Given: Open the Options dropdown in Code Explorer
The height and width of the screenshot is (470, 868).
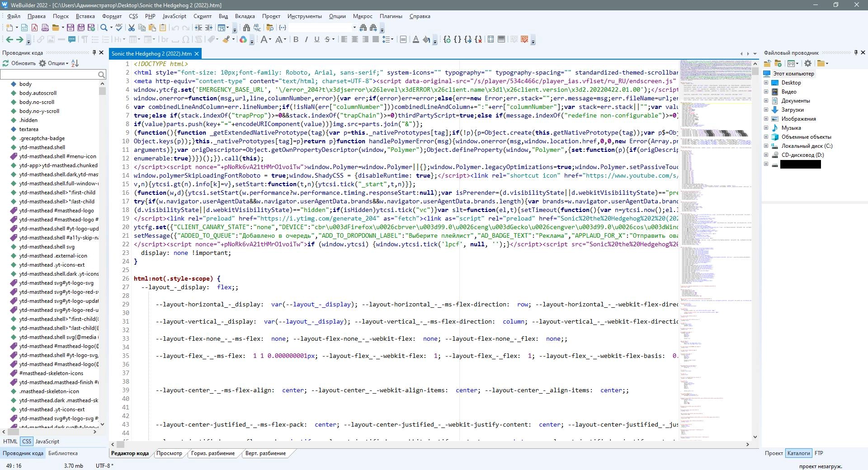Looking at the screenshot, I should pos(54,63).
